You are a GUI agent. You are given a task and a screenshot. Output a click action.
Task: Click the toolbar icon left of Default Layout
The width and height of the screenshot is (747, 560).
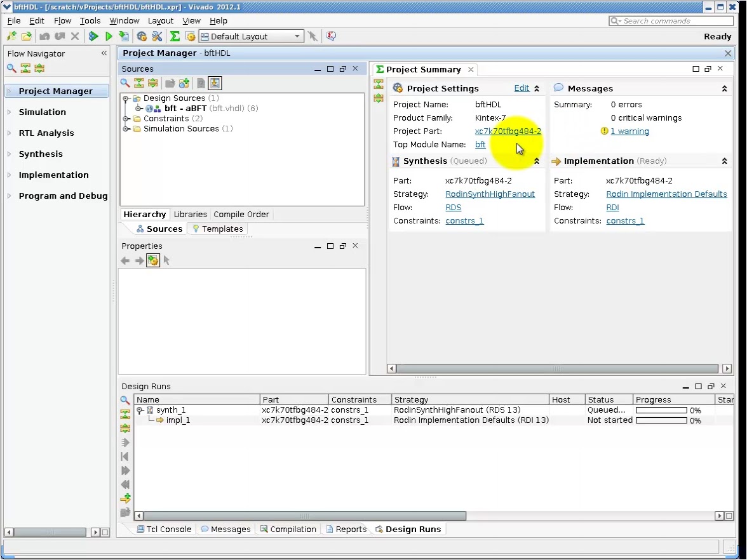point(190,36)
